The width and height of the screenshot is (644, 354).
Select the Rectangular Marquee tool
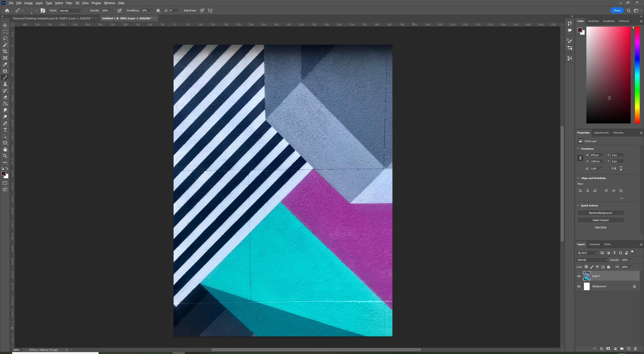tap(5, 32)
